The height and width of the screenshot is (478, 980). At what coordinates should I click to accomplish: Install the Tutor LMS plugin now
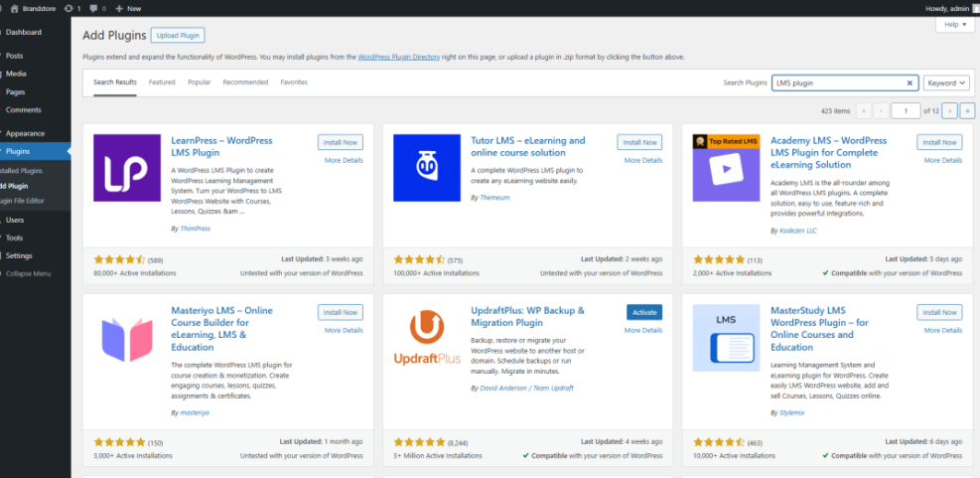pos(640,142)
